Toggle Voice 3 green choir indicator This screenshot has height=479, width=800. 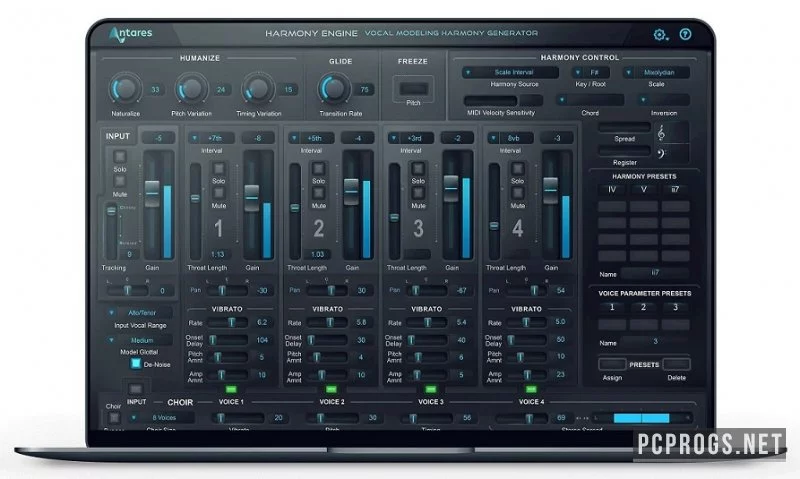[431, 389]
